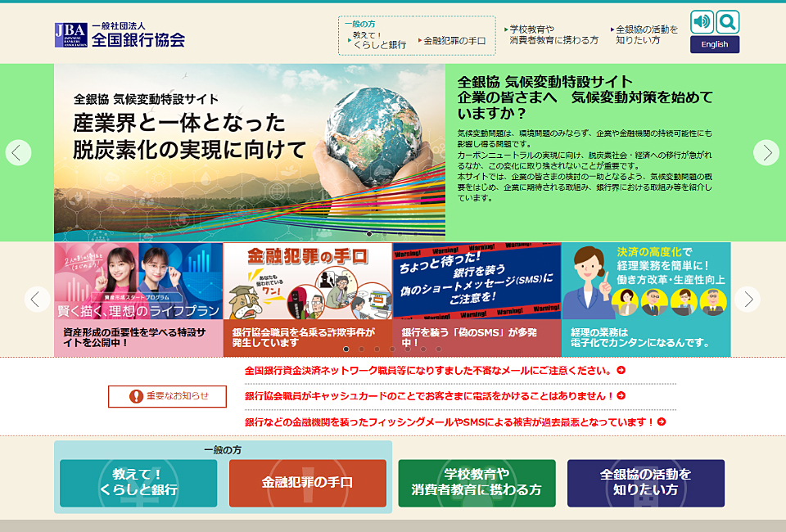Select the third dot of the banner carousel

(x=377, y=349)
